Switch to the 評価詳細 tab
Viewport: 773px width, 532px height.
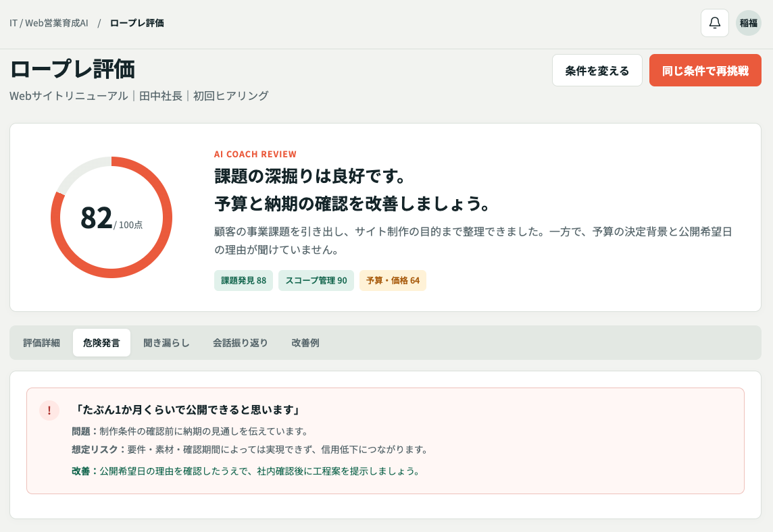41,343
